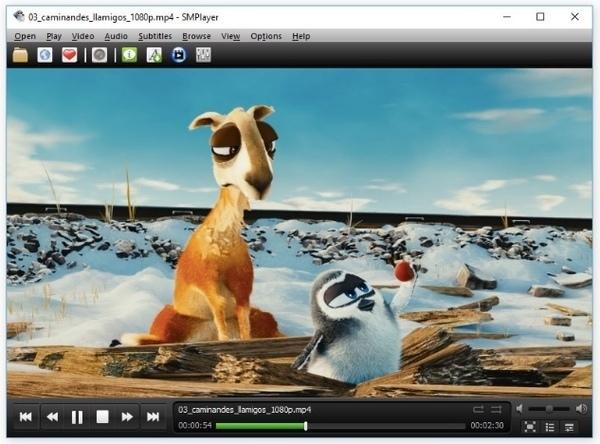Jump to the previous track
600x444 pixels.
pos(26,417)
